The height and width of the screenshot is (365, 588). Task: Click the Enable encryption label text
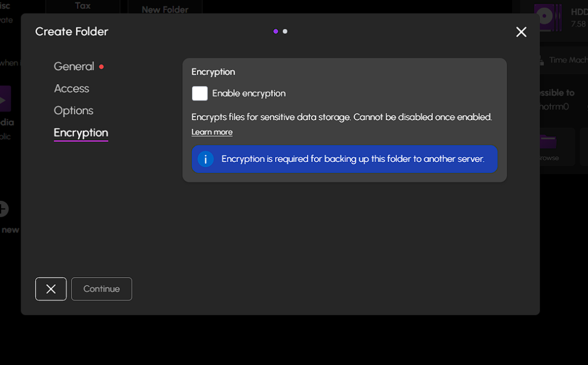tap(249, 94)
